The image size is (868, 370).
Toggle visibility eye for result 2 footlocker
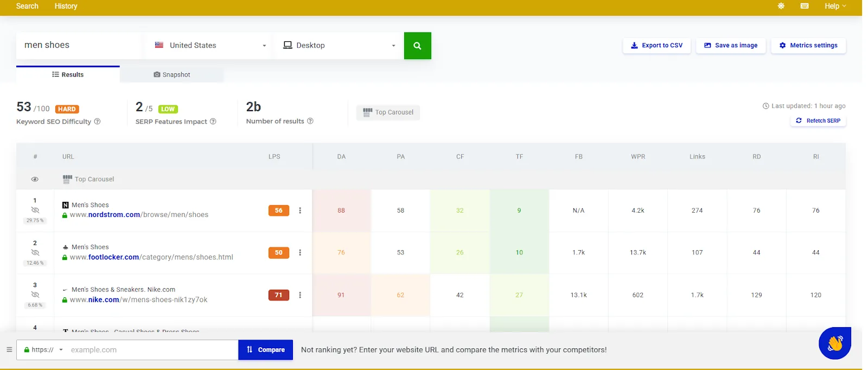[35, 253]
